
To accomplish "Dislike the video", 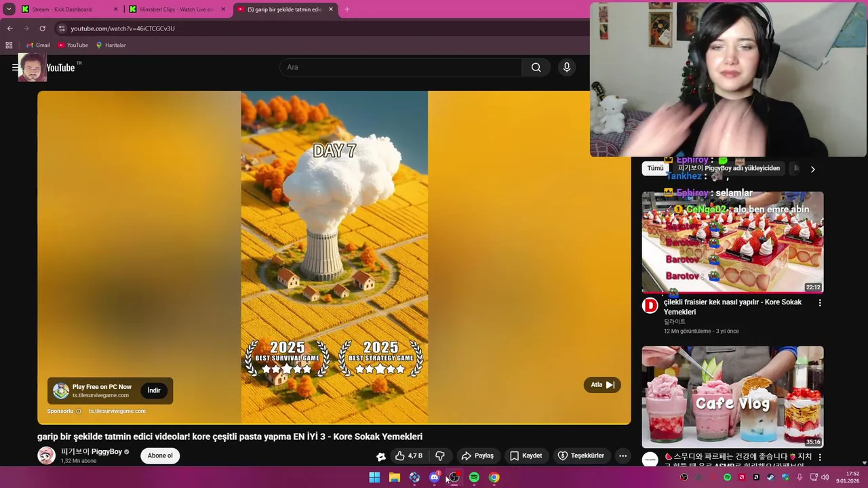I will (x=440, y=455).
